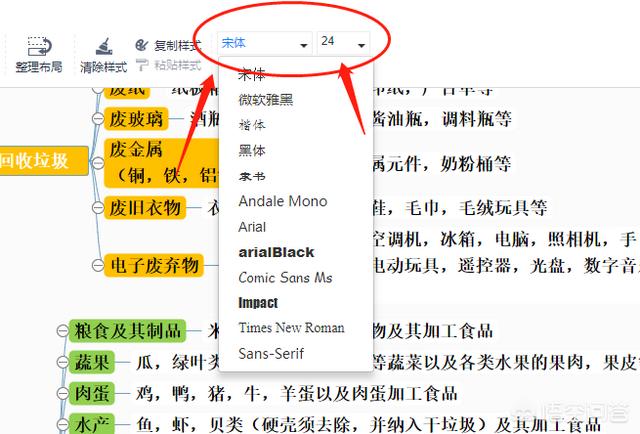
Task: Open the font size 24 dropdown
Action: [342, 44]
